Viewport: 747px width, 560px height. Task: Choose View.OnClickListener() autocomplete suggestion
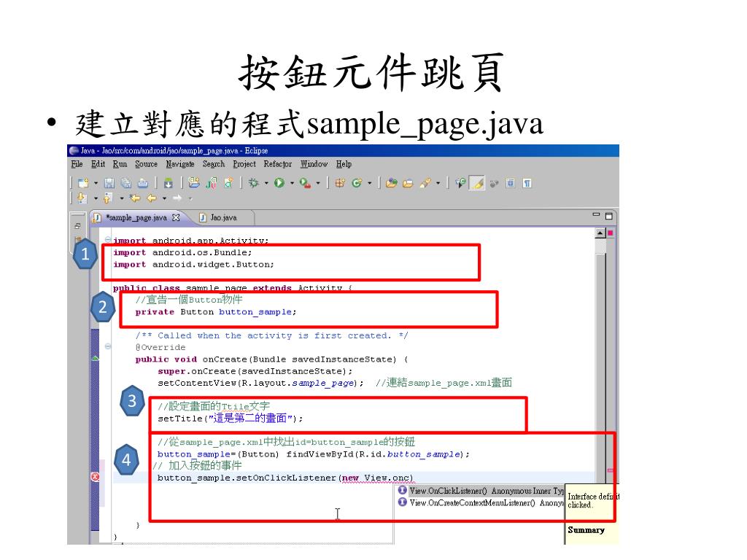coord(479,491)
